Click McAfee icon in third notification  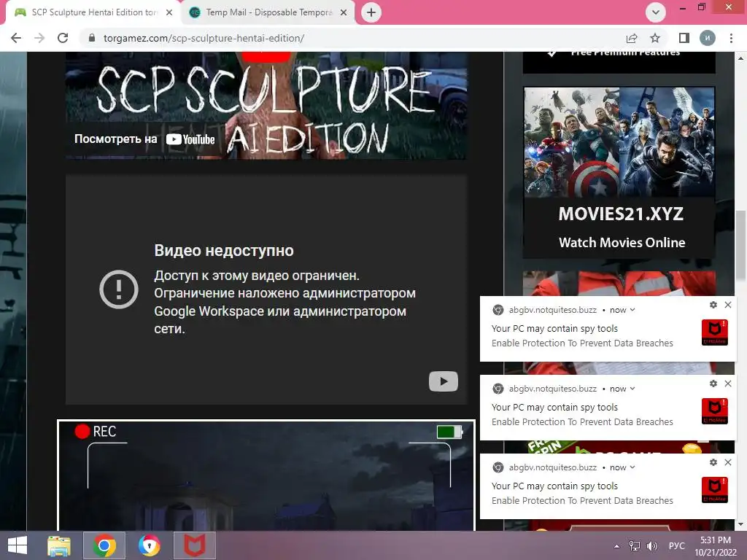pos(715,489)
